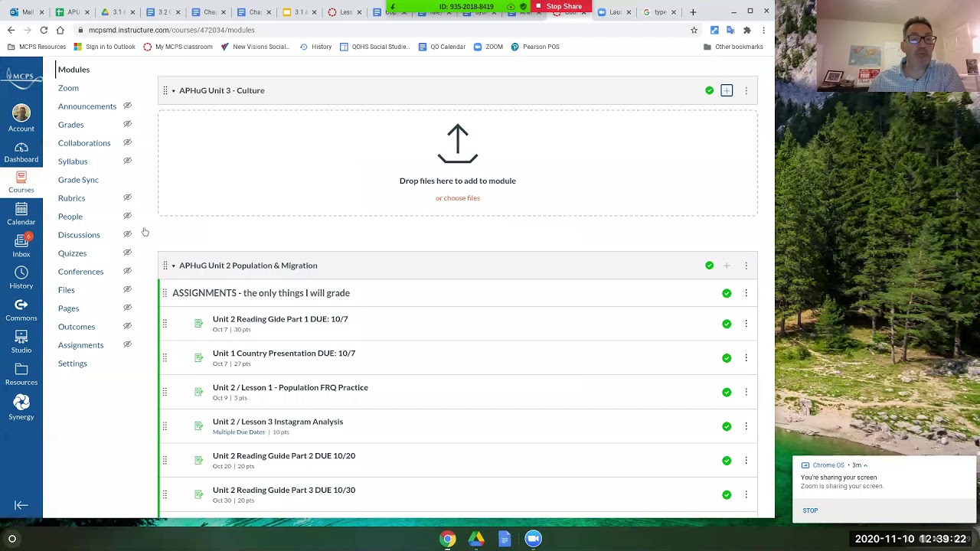Toggle published status of Unit 3 Culture module

709,90
